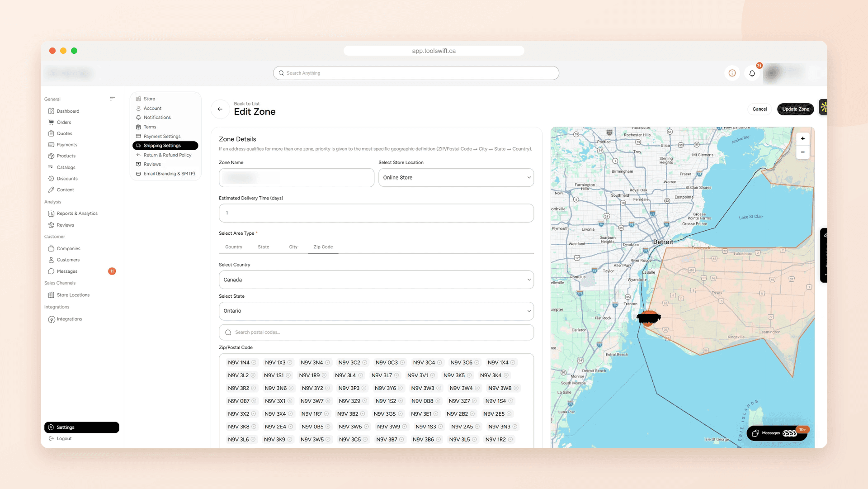Viewport: 868px width, 489px height.
Task: Open Customers list
Action: (68, 260)
